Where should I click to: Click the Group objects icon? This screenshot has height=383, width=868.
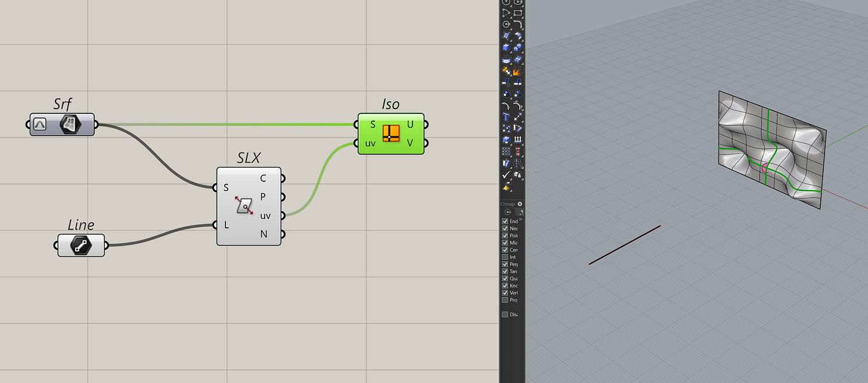[506, 94]
